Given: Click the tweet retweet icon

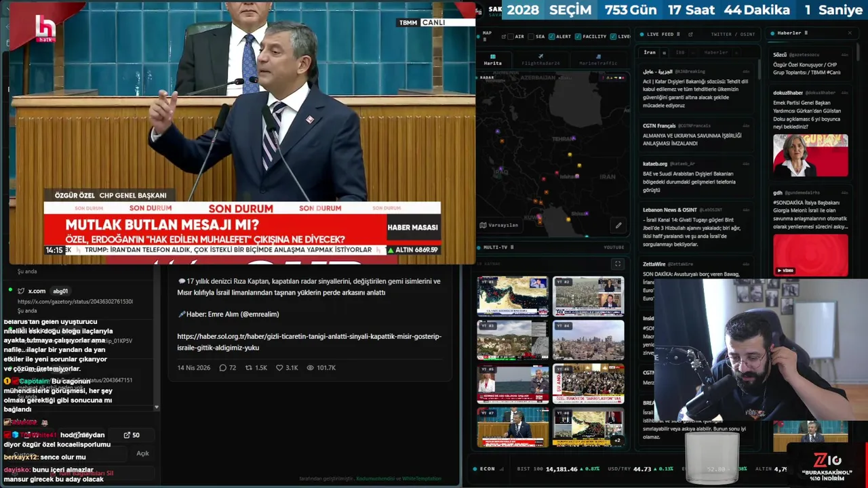Looking at the screenshot, I should (249, 367).
